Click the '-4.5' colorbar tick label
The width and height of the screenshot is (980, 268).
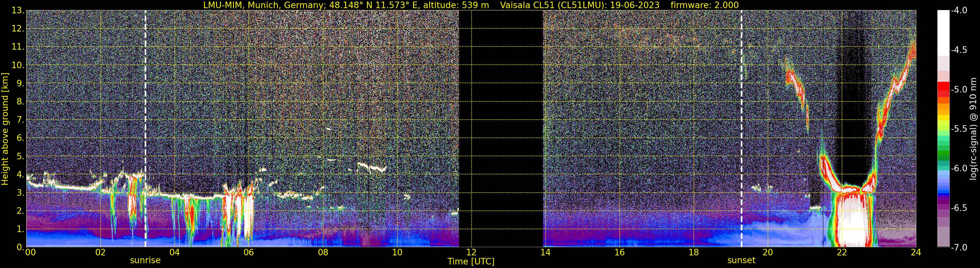click(x=959, y=50)
